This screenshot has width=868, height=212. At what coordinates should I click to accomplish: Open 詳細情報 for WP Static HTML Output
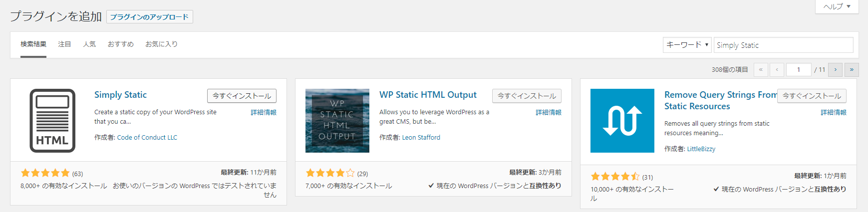click(x=549, y=112)
